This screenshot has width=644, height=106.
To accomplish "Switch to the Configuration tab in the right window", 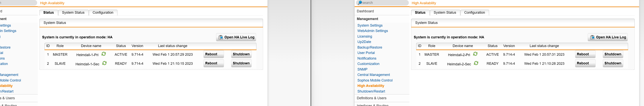I will (x=474, y=13).
